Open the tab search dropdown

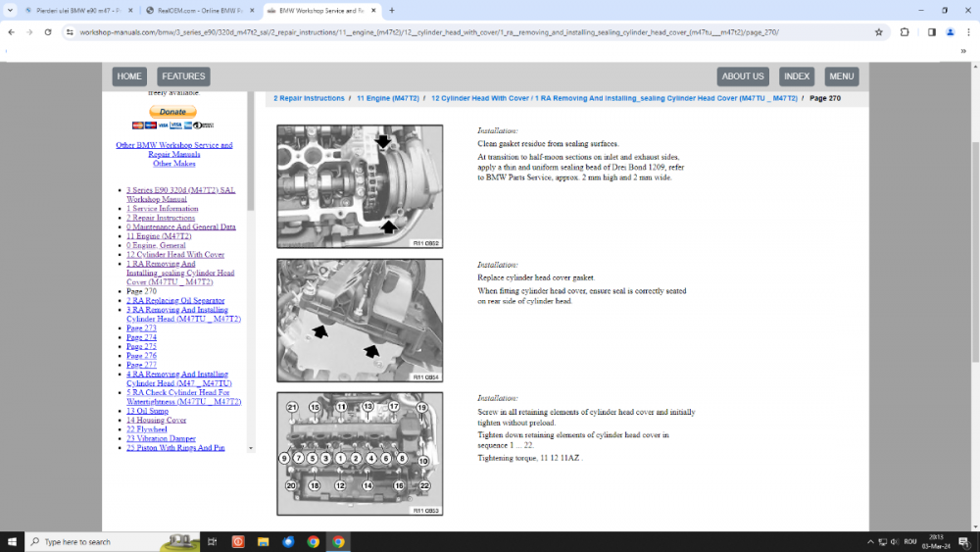coord(10,10)
